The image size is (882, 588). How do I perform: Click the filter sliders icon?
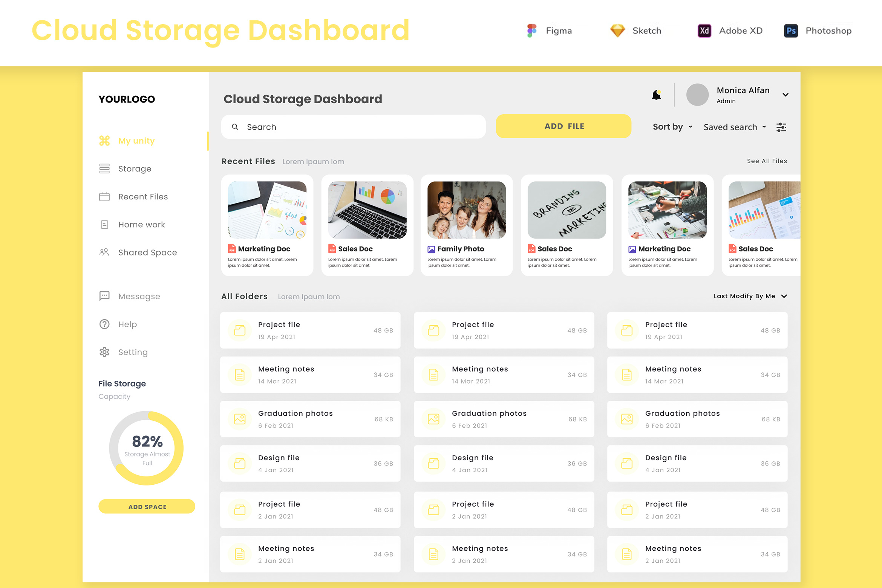tap(781, 127)
